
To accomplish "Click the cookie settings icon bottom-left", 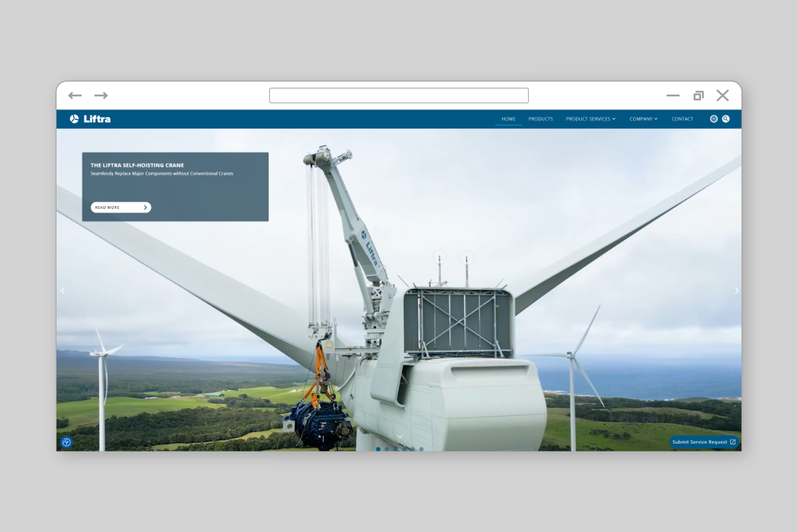I will click(66, 442).
